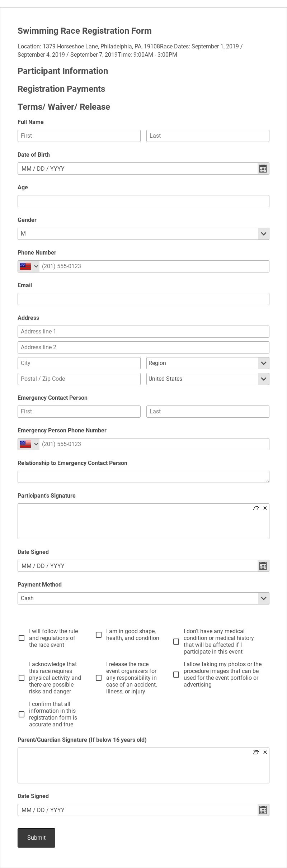287x868 pixels.
Task: Click the participant Phone Number field
Action: [154, 266]
